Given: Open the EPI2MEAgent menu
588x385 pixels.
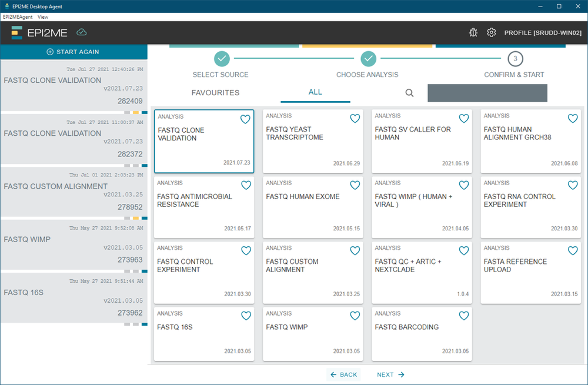Looking at the screenshot, I should coord(18,17).
